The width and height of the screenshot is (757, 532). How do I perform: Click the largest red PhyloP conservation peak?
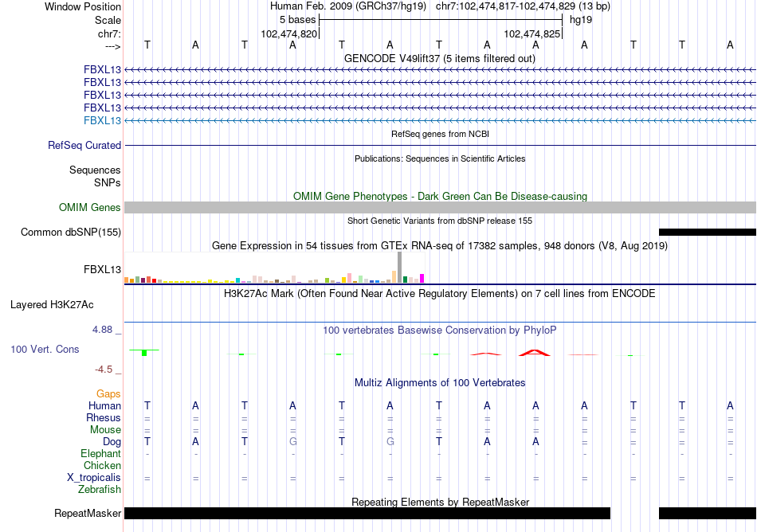pos(535,353)
